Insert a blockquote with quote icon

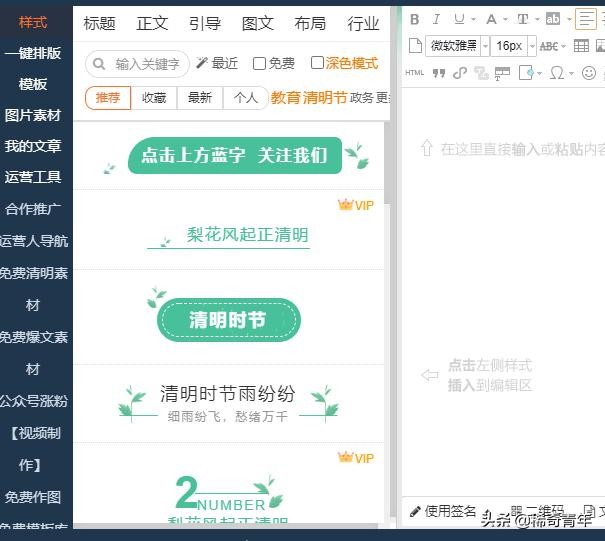point(437,73)
